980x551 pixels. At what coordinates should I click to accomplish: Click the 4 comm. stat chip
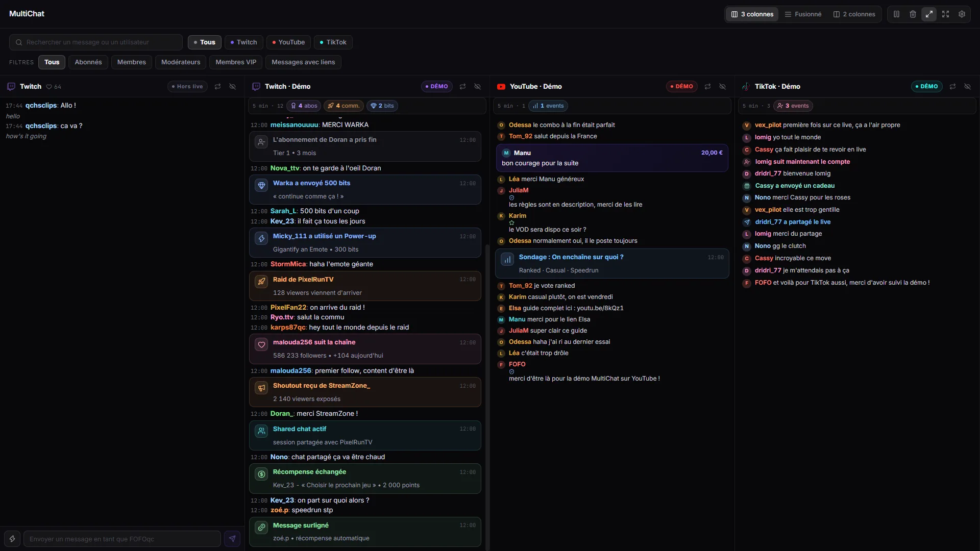pos(344,106)
